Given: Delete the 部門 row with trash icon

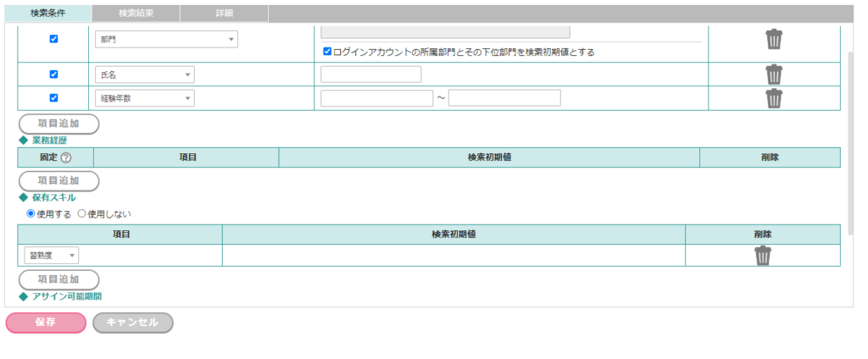Looking at the screenshot, I should [x=774, y=40].
